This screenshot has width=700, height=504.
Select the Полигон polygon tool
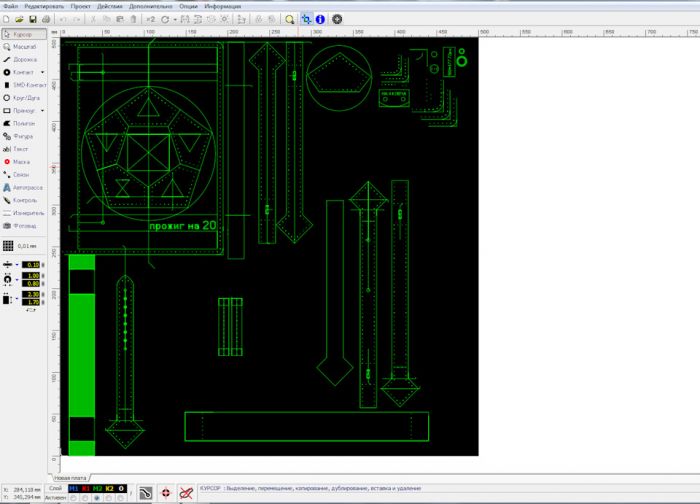(23, 123)
